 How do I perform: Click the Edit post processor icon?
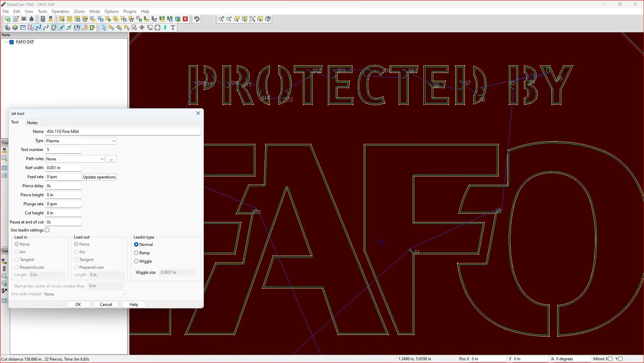coord(16,19)
